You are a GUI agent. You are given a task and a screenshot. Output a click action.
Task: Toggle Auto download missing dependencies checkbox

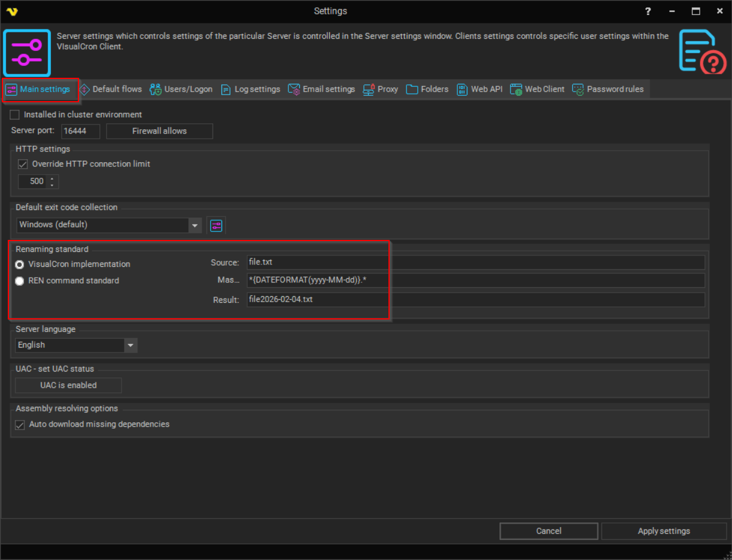tap(20, 425)
